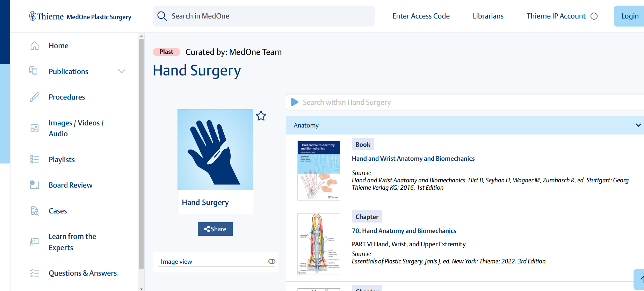The height and width of the screenshot is (291, 644).
Task: Click the magnifying glass search icon
Action: [x=162, y=16]
